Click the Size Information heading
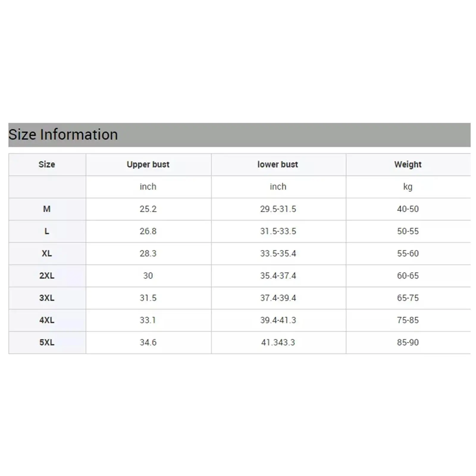Viewport: 476px width, 476px height. click(x=63, y=134)
